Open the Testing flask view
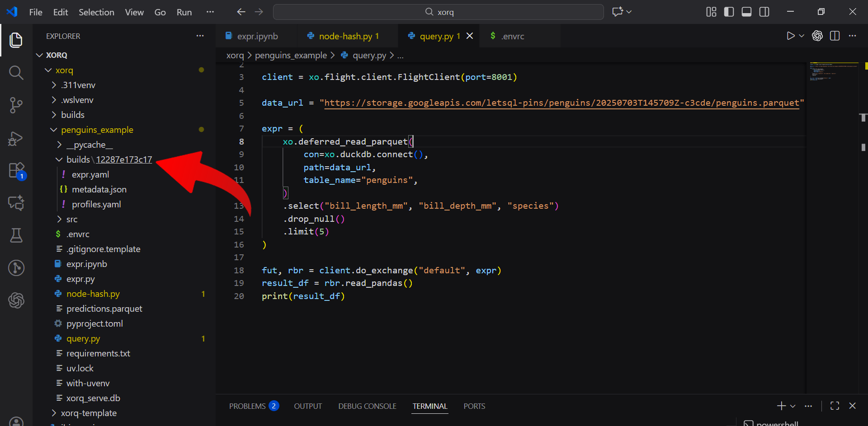 coord(16,235)
